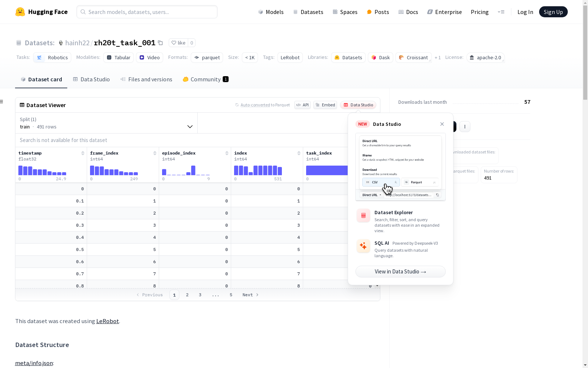Switch to the Dataset card tab
Screen dimensions: 588x368
41,79
